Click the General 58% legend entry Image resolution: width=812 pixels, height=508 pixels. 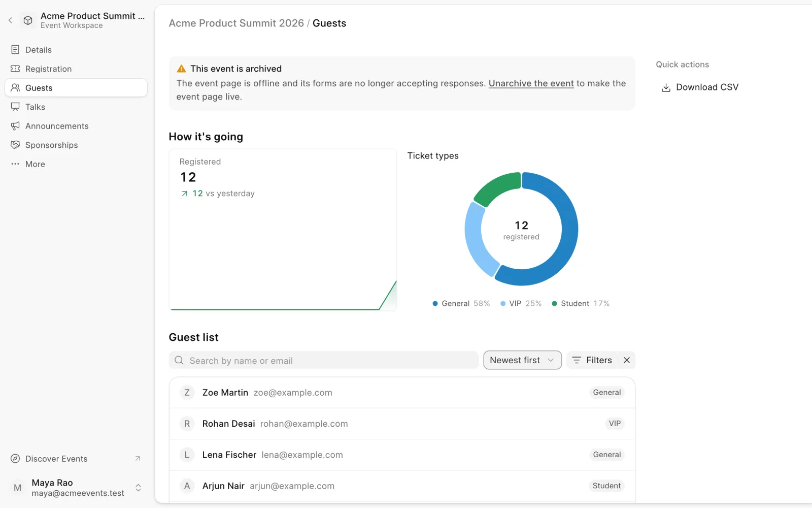[461, 303]
